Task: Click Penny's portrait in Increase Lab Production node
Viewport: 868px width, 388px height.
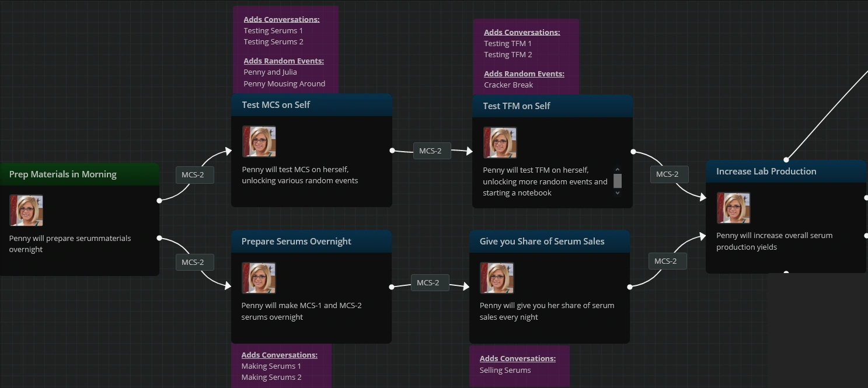Action: [x=733, y=208]
